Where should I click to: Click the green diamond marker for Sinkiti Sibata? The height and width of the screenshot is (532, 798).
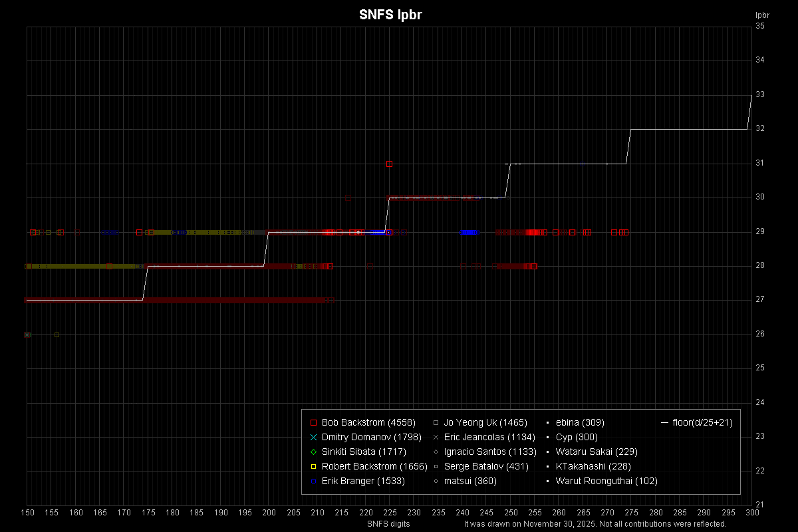click(314, 452)
